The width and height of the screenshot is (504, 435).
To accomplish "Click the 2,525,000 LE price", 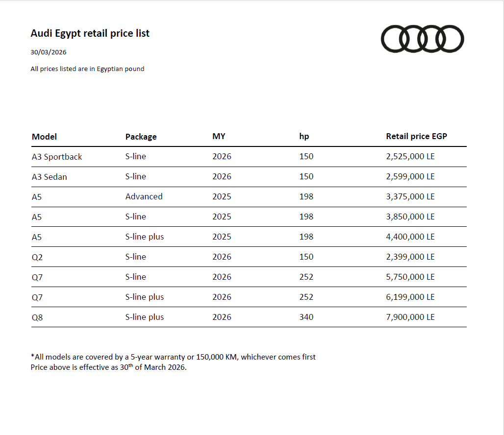I will (410, 157).
